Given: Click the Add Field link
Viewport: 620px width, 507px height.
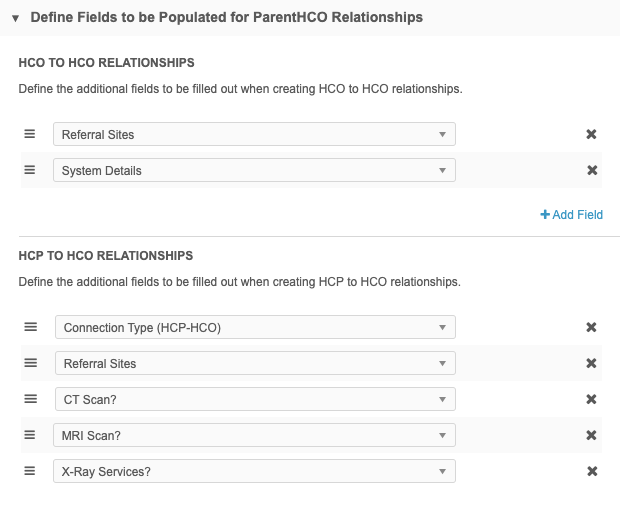Looking at the screenshot, I should click(x=572, y=214).
